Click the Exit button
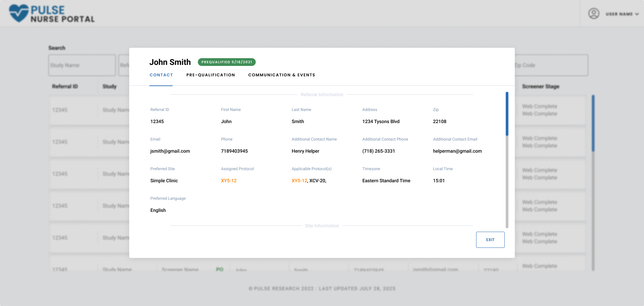The width and height of the screenshot is (644, 306). pyautogui.click(x=490, y=240)
